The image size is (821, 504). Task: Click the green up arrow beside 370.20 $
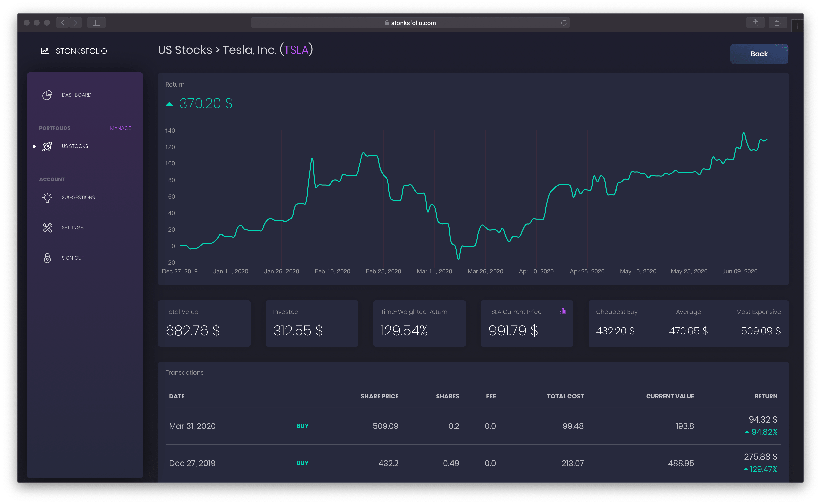(x=169, y=104)
